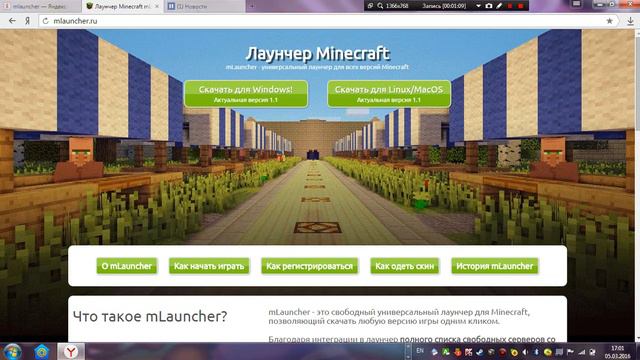The image size is (640, 360).
Task: Open Как регистрироваться instructions
Action: (x=309, y=266)
